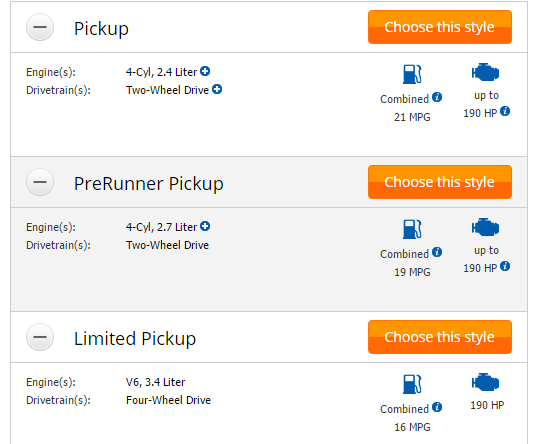Image resolution: width=536 pixels, height=444 pixels.
Task: Expand PreRunner 2.7 Liter engine options
Action: 205,226
